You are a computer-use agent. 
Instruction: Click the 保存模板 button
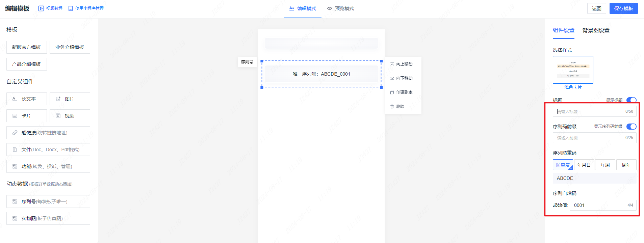tap(623, 8)
